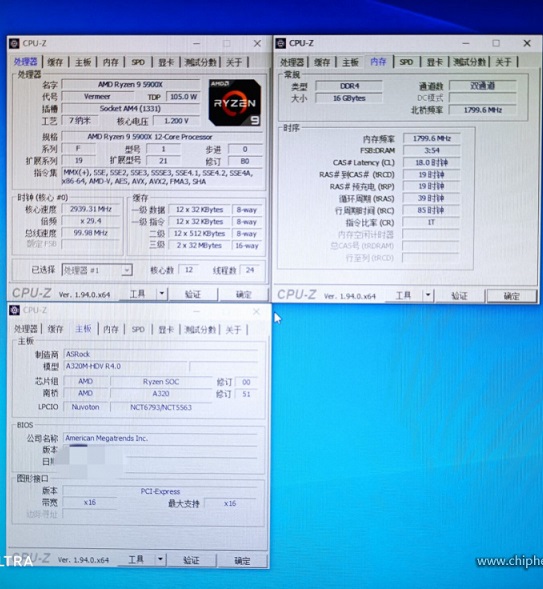Select SPD tab in mainboard window
Viewport: 543px width, 589px height.
(x=138, y=329)
